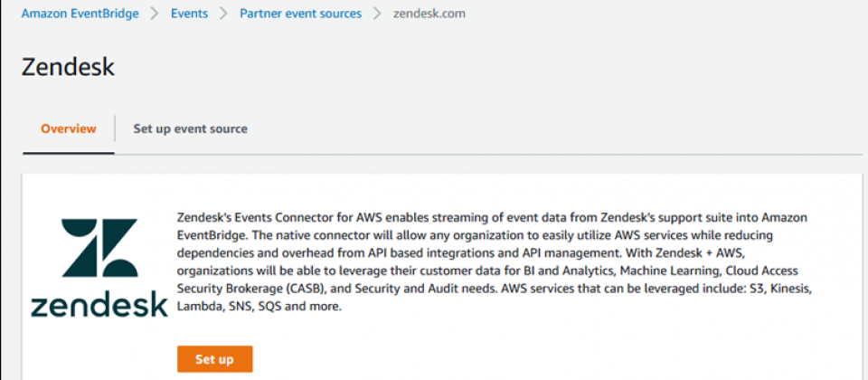The image size is (868, 380).
Task: Open the Amazon EventBridge breadcrumb link
Action: point(80,14)
